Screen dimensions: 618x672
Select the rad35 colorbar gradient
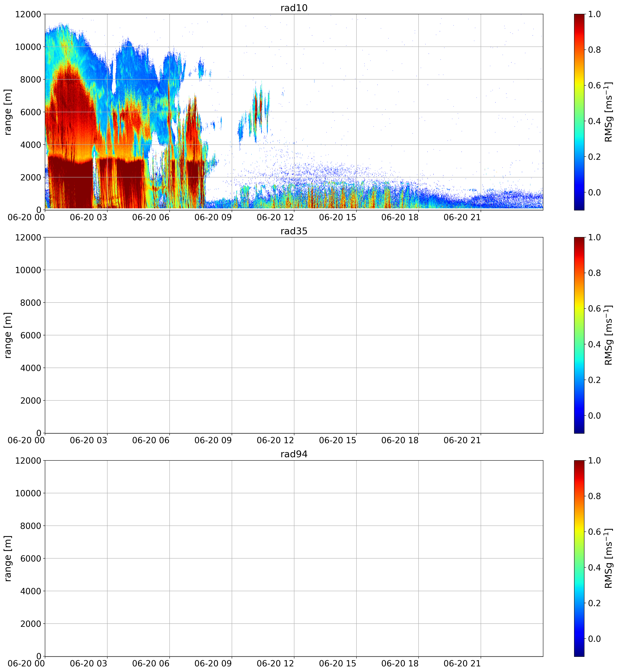(x=579, y=335)
